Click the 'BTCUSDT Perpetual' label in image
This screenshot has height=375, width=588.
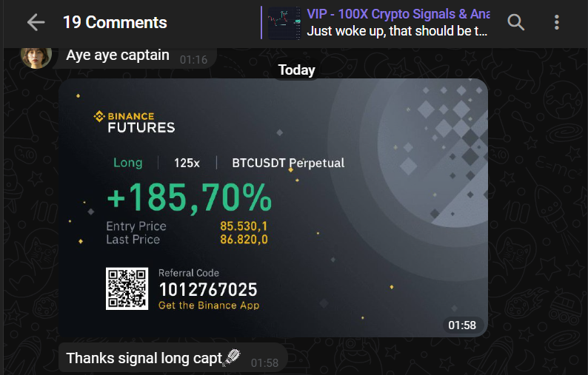pos(288,163)
